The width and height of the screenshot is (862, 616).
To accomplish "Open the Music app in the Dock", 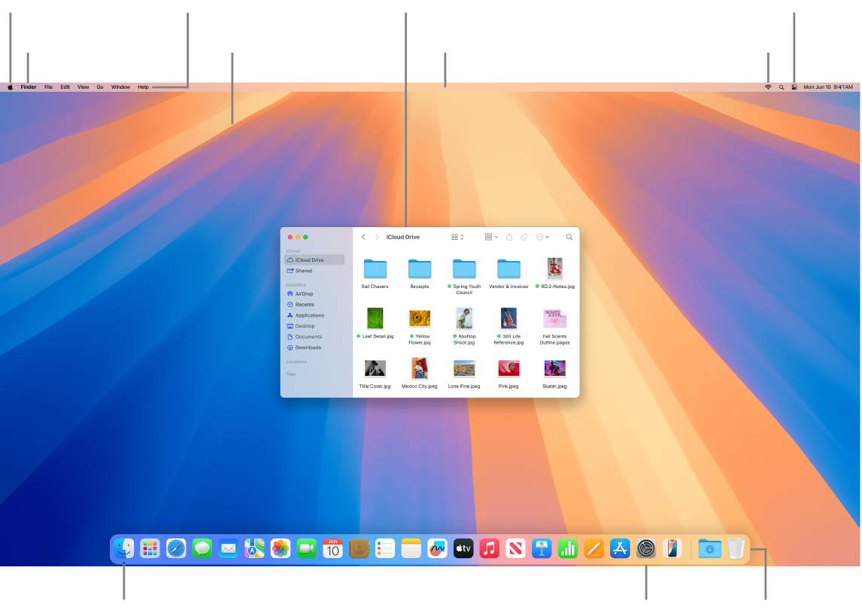I will click(x=489, y=548).
